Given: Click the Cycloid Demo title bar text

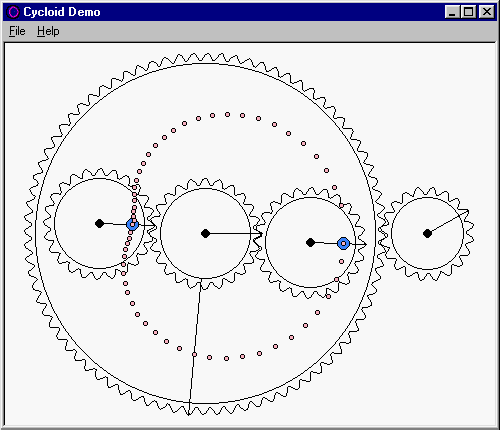Looking at the screenshot, I should [62, 12].
